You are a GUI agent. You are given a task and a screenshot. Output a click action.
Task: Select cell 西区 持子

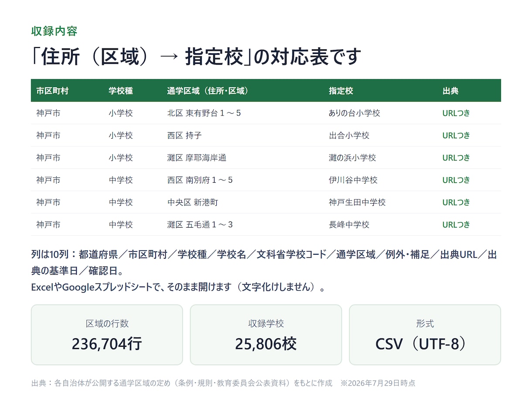pyautogui.click(x=184, y=135)
